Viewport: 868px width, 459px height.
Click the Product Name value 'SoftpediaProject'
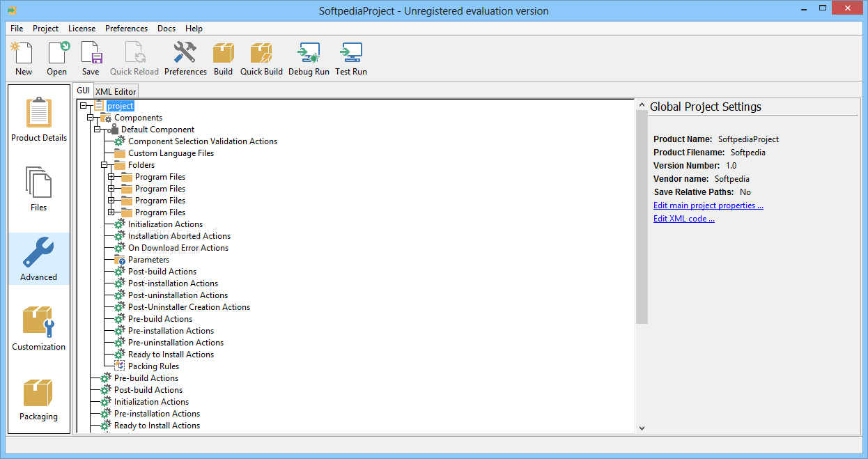click(x=748, y=139)
